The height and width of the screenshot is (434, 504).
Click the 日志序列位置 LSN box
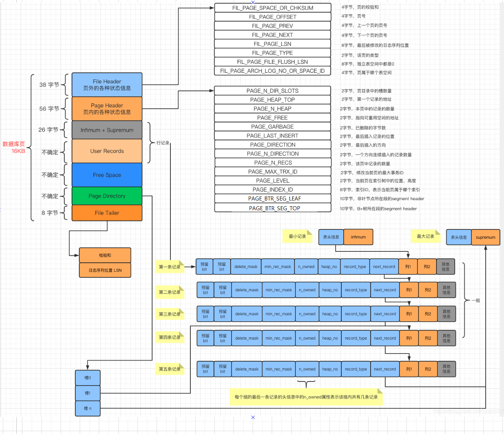click(105, 270)
